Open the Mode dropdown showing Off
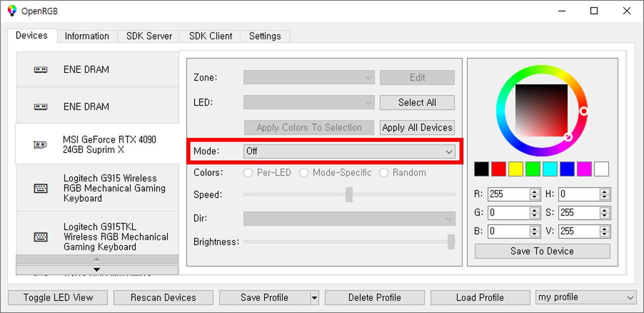 pos(349,151)
